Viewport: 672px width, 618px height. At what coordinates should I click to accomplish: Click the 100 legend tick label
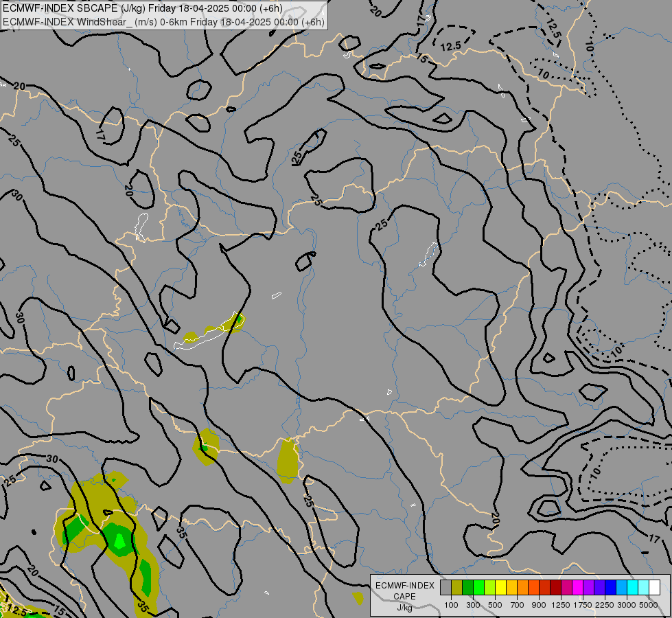point(451,605)
